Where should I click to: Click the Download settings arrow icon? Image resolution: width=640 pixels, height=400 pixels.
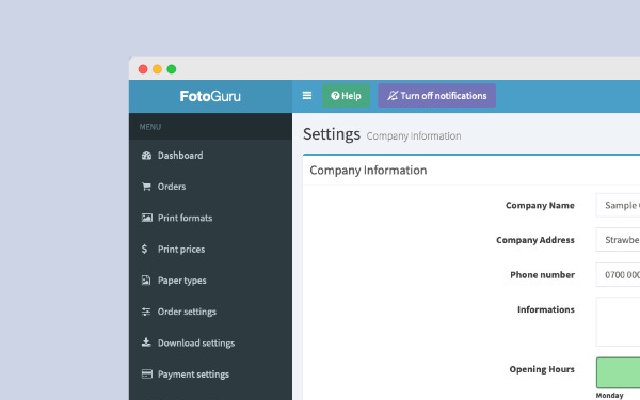[x=146, y=342]
